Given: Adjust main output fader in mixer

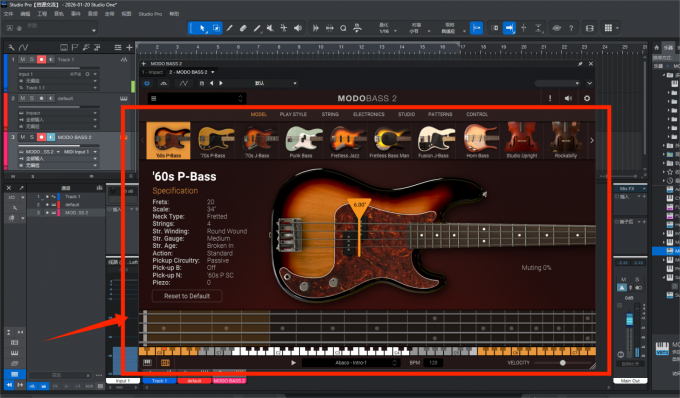Looking at the screenshot, I should 629,320.
